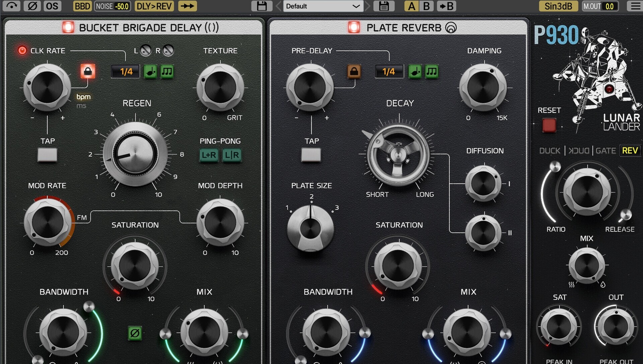Click the Lunar Lander MIX knob

coord(587,265)
